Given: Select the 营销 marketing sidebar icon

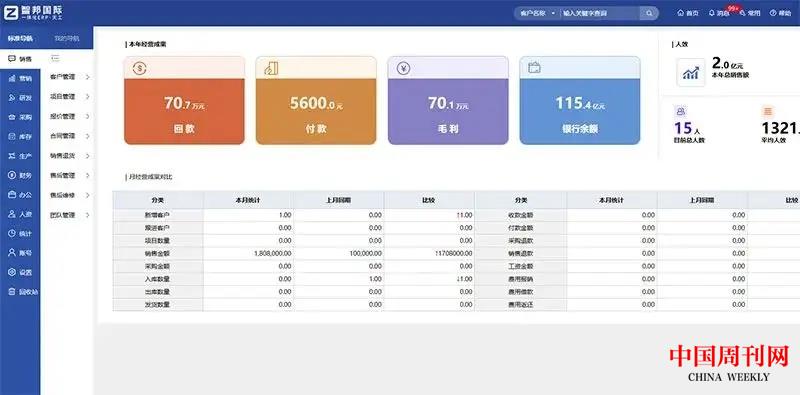Looking at the screenshot, I should 12,79.
